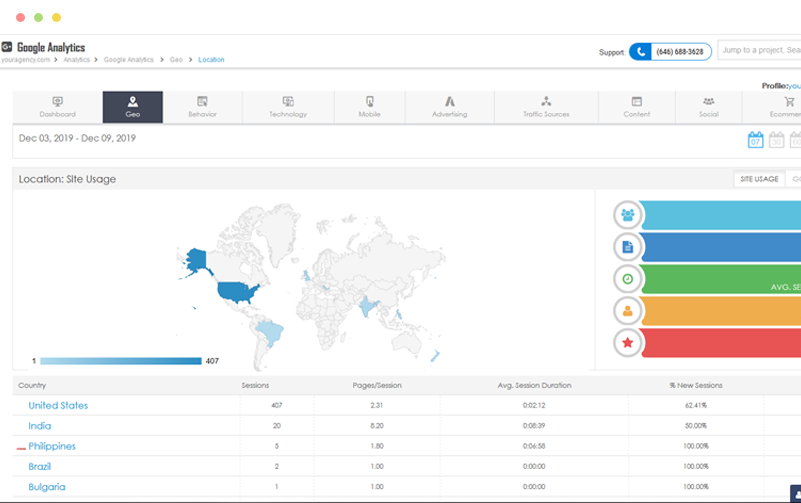Go to the Mobile tab
This screenshot has height=503, width=801.
[369, 107]
